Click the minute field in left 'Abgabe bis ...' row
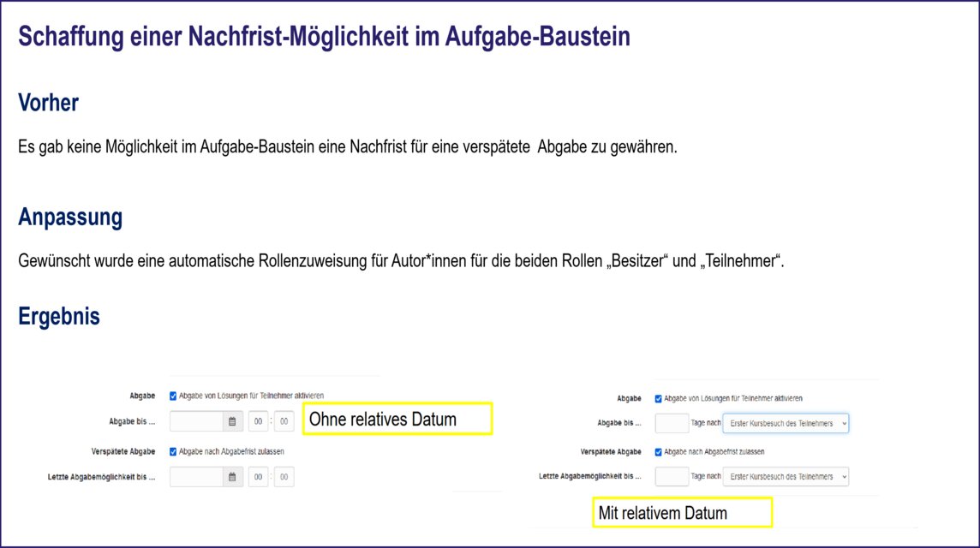This screenshot has width=980, height=548. [284, 422]
